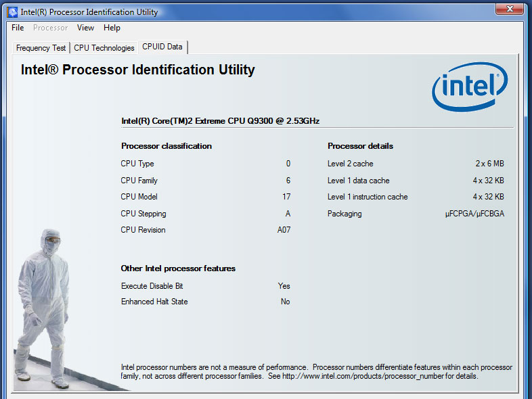Screen dimensions: 532x399
Task: Click the CPU Type label
Action: coord(137,164)
